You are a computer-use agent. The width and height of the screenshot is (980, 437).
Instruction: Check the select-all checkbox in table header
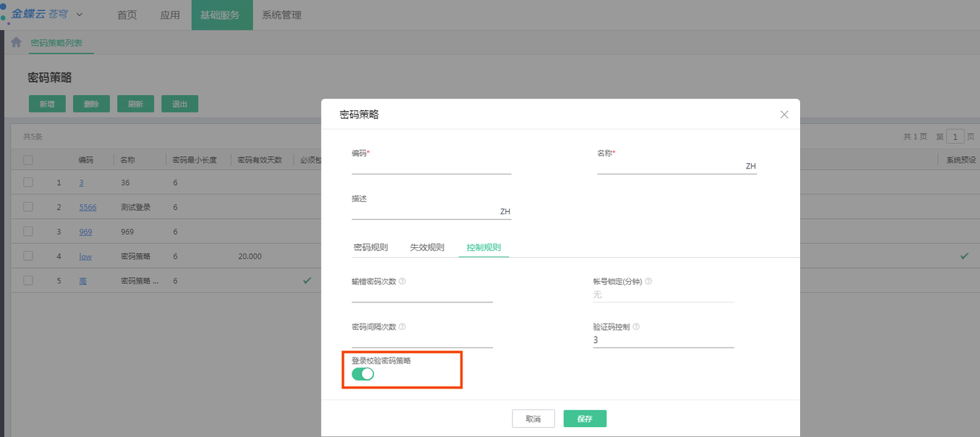coord(28,160)
